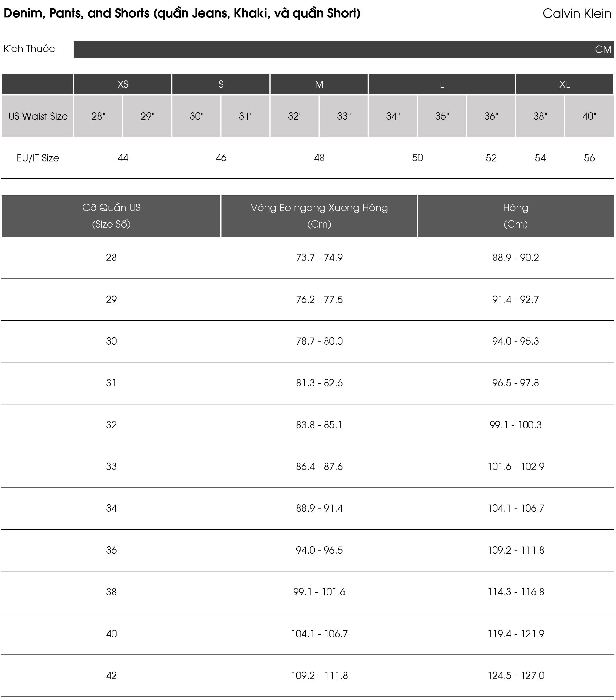Select hip measurement 124.5 - 127.0
Viewport: 616px width, 700px height.
[516, 675]
